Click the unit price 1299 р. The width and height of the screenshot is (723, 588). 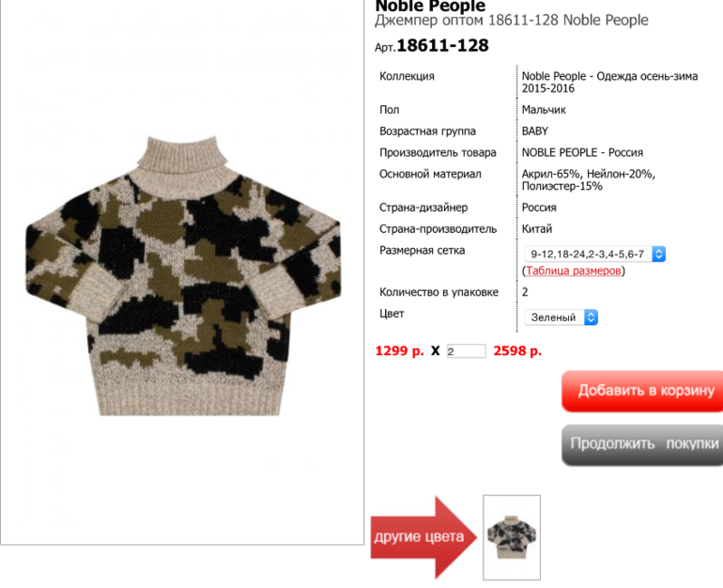click(x=399, y=351)
